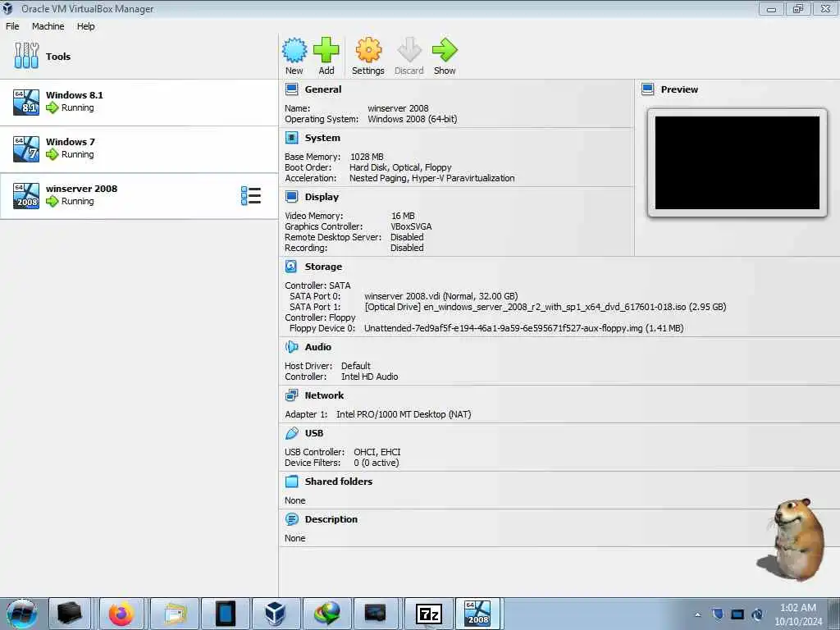Click the Add machine green plus icon
840x630 pixels.
click(326, 50)
